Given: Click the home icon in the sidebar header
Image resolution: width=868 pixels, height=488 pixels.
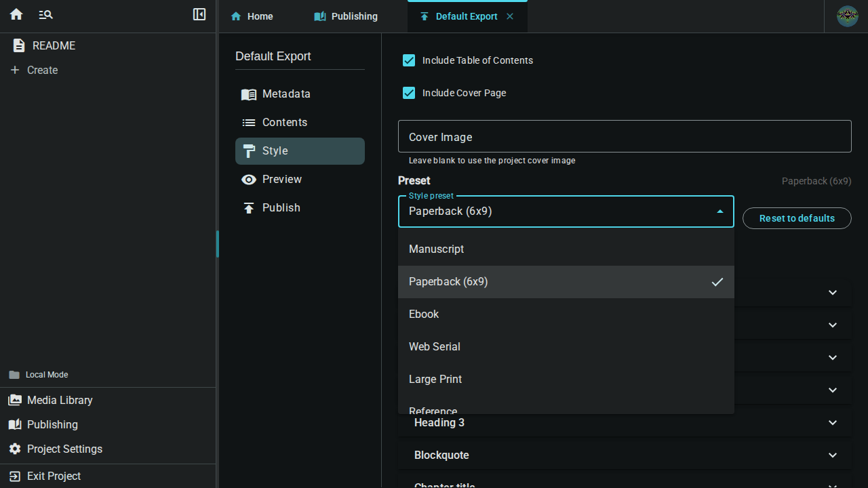Looking at the screenshot, I should (x=16, y=14).
